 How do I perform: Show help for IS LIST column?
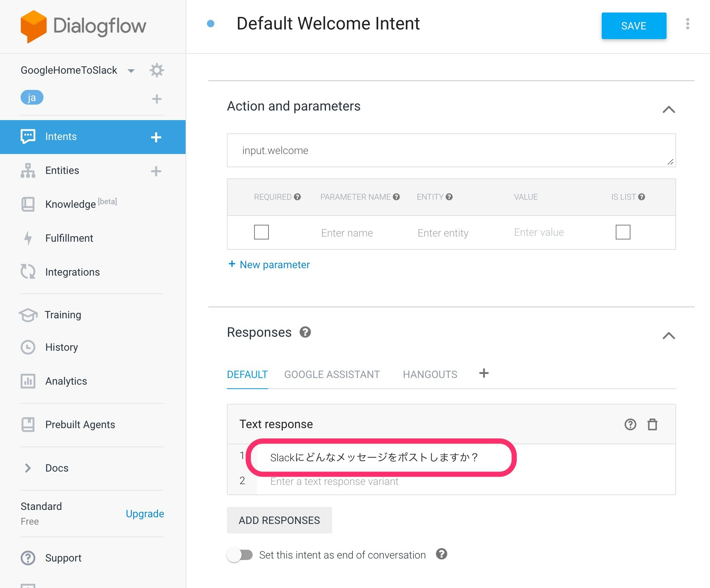click(x=642, y=197)
